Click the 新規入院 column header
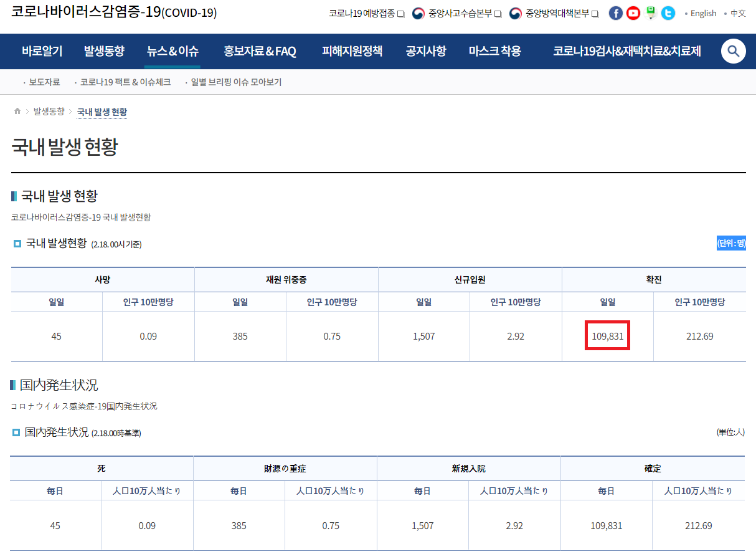This screenshot has height=554, width=756. coord(468,469)
